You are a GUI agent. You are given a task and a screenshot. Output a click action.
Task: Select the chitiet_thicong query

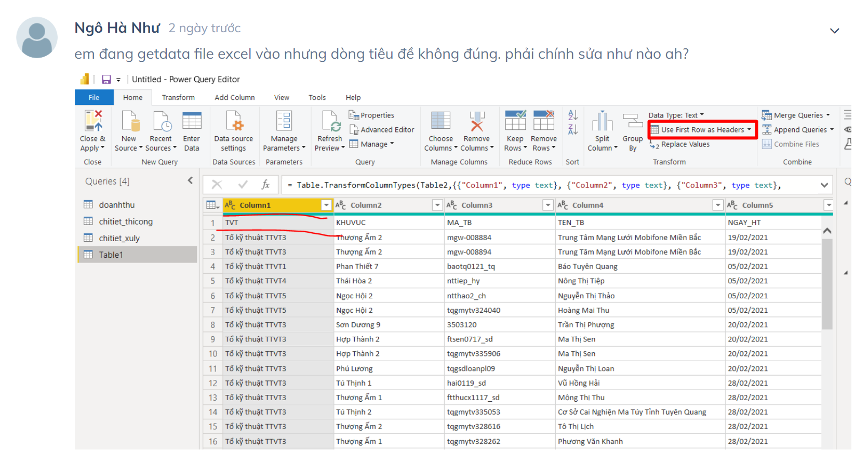(x=126, y=222)
